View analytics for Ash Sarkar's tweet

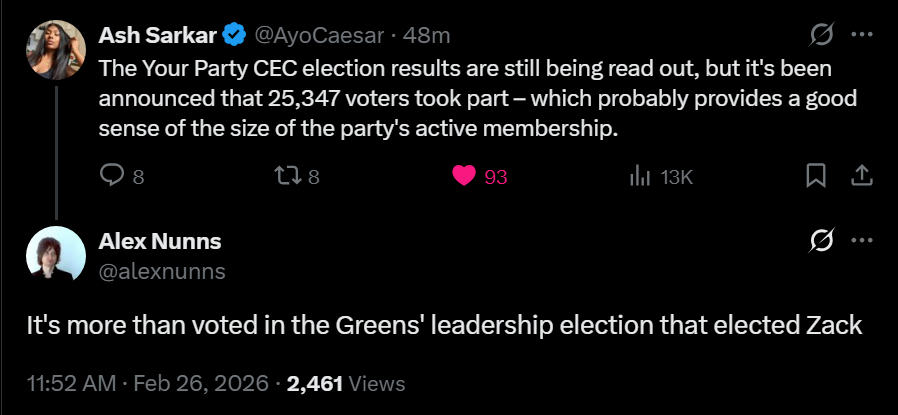click(639, 177)
